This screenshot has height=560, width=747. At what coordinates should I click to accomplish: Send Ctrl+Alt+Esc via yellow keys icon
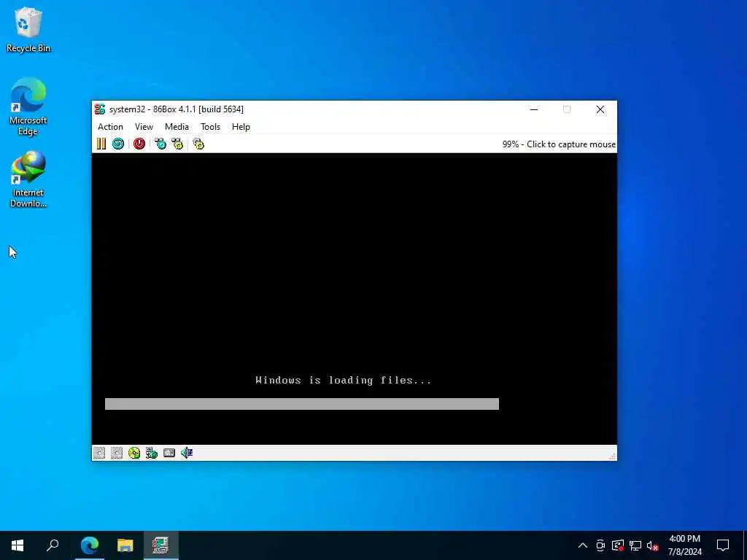coord(177,144)
